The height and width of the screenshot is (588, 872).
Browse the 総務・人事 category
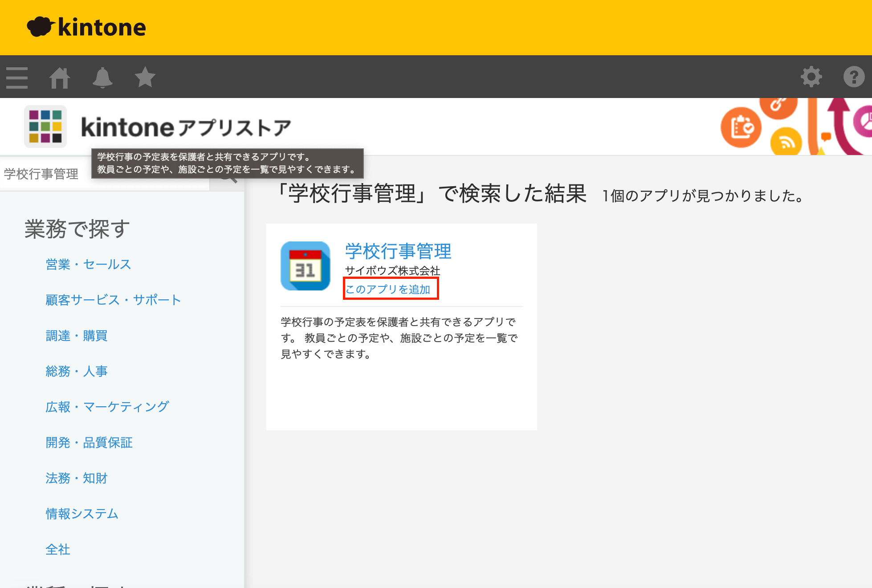pyautogui.click(x=77, y=371)
